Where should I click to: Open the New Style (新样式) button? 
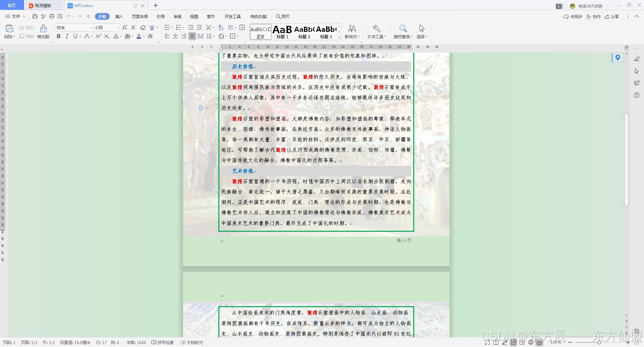352,32
